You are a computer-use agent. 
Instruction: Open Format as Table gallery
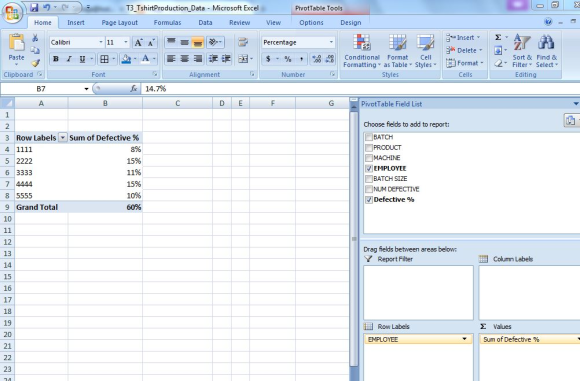tap(398, 51)
